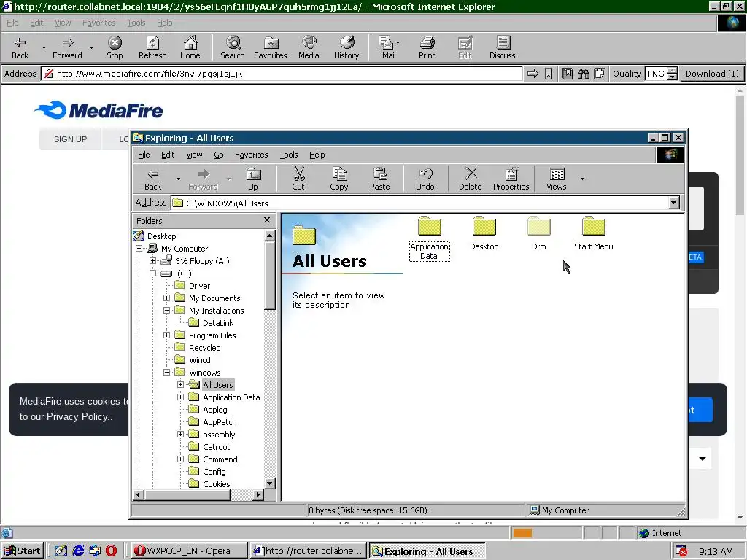Screen dimensions: 747x560
Task: Open the Explorer Back history dropdown arrow
Action: pyautogui.click(x=178, y=179)
